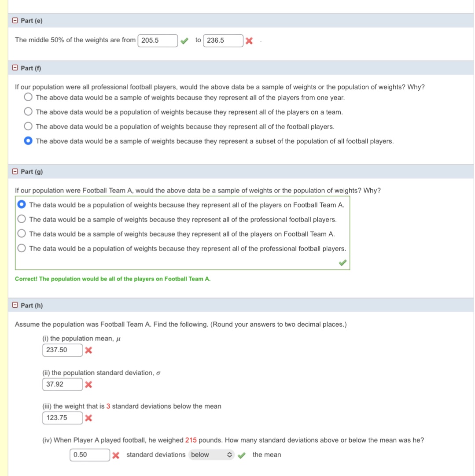Click the red X beside the population mean answer

coord(89,350)
